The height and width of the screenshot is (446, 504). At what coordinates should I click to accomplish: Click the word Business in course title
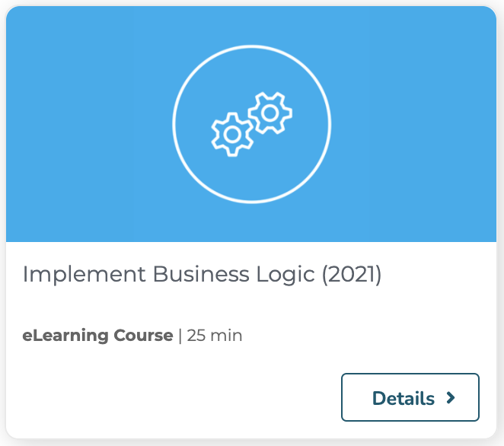(201, 274)
